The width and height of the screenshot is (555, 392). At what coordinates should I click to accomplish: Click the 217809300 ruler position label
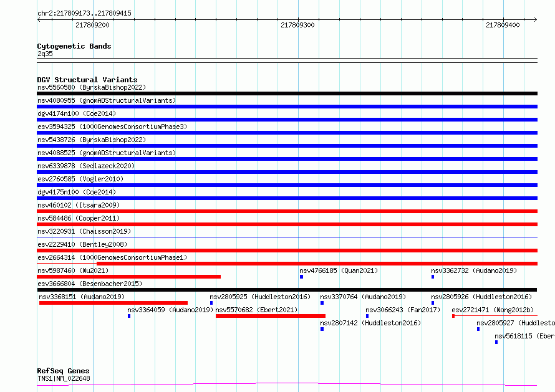[x=297, y=25]
